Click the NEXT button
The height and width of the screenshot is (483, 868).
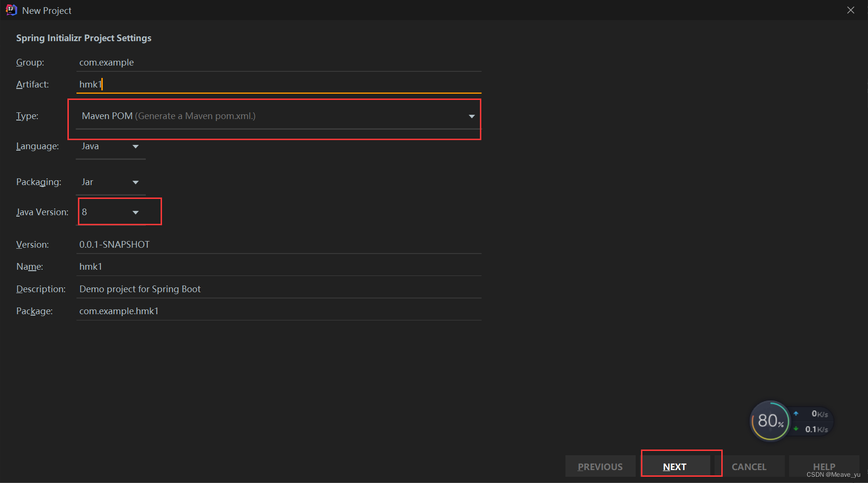click(675, 467)
